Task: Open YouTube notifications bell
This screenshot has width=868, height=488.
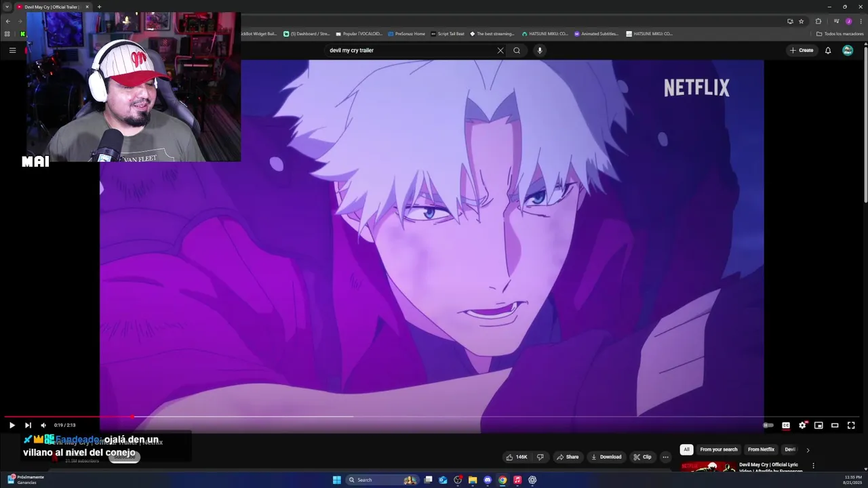Action: (828, 50)
